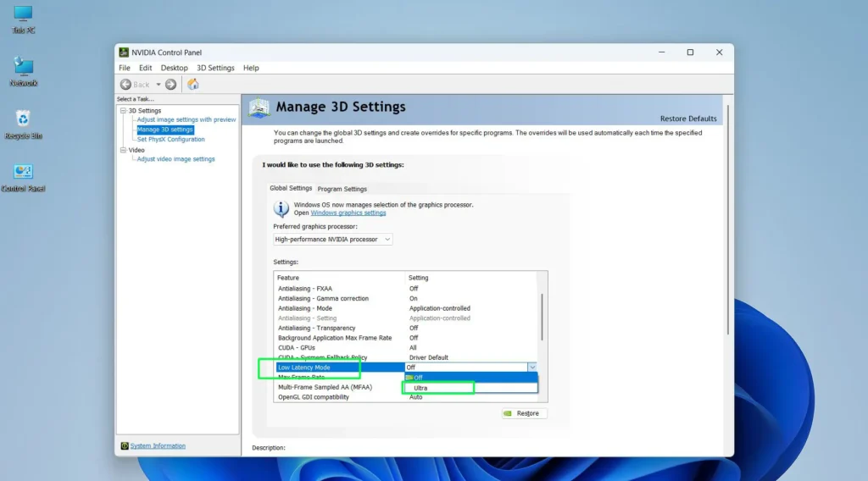
Task: Collapse the 3D Settings tree node
Action: point(124,111)
